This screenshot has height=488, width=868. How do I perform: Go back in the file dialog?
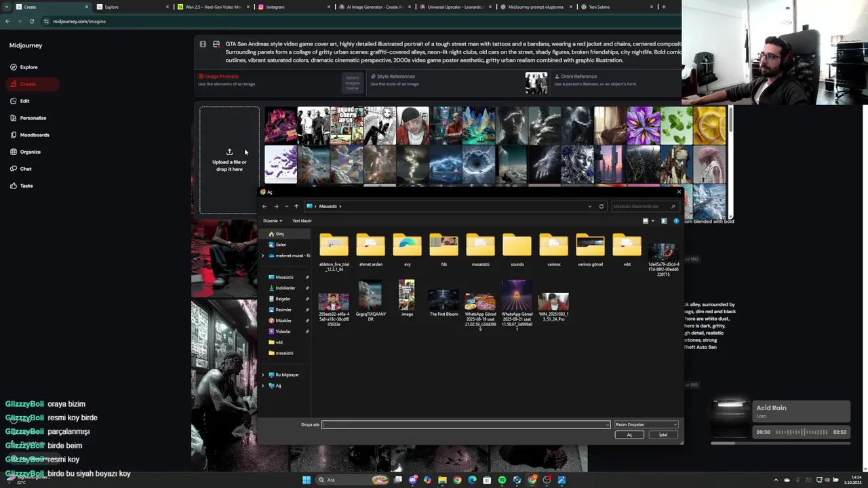click(x=264, y=206)
